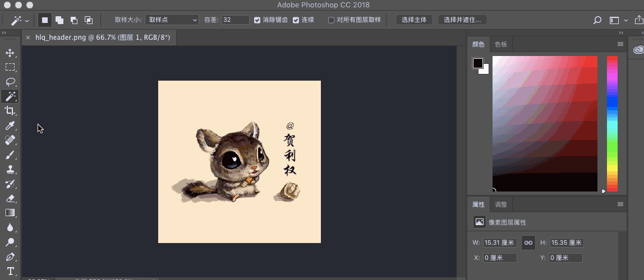Open workspace switcher dropdown arrow
Screen dimensions: 644x280
click(626, 20)
